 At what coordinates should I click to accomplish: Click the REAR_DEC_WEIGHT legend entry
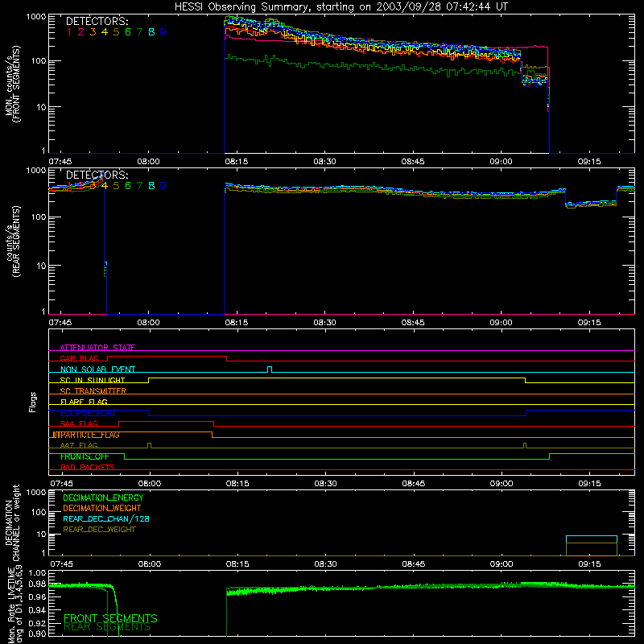pos(99,530)
